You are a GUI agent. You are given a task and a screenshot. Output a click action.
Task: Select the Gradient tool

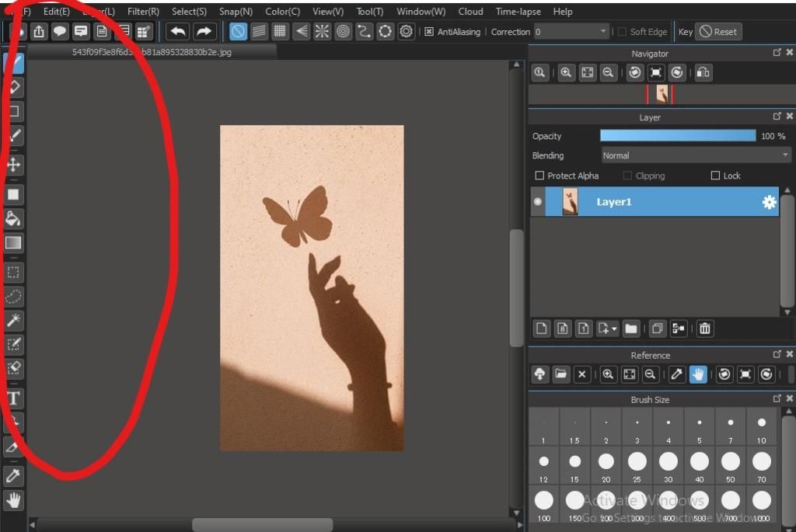coord(14,243)
